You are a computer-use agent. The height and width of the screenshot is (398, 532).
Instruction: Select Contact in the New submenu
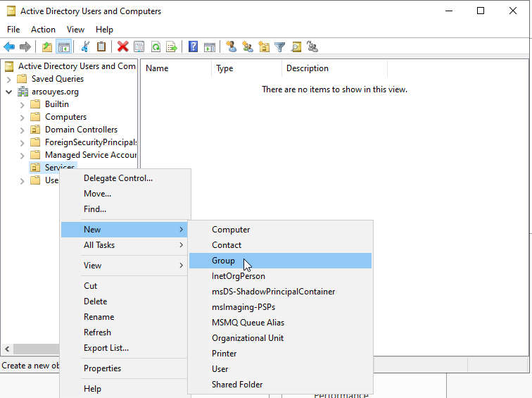pos(280,245)
